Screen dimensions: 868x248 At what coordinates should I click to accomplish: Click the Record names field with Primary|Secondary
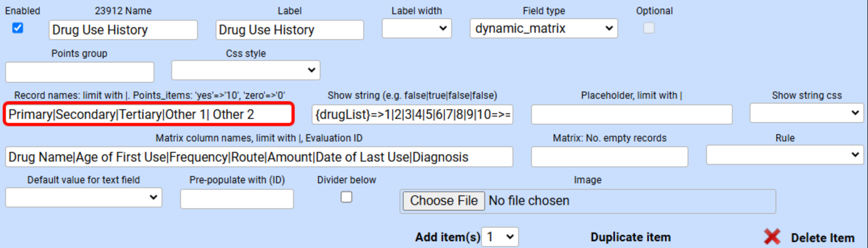point(148,114)
